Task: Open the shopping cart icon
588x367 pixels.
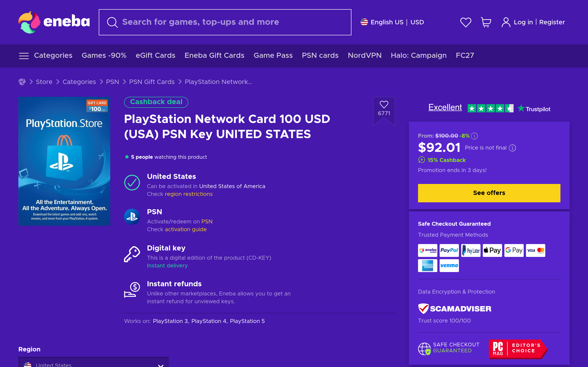Action: coord(486,22)
